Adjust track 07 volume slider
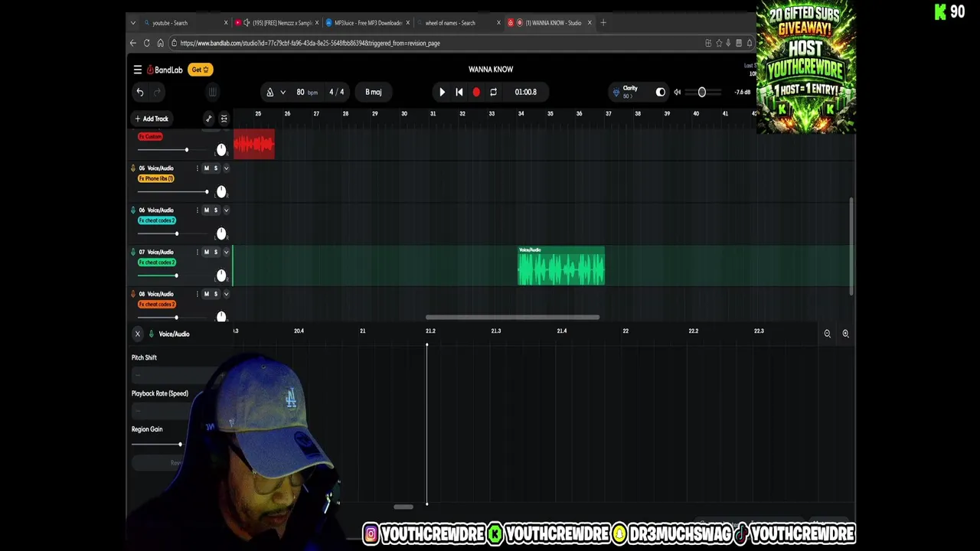The height and width of the screenshot is (551, 980). [172, 275]
